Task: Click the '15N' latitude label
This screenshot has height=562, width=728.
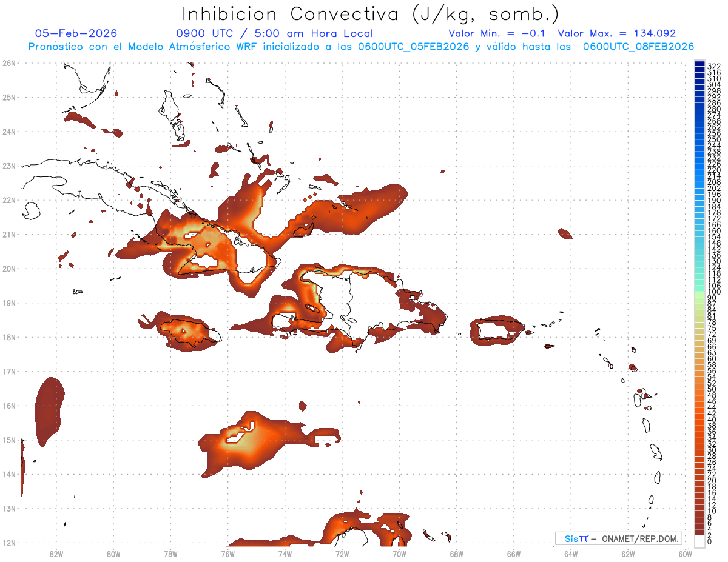Action: pyautogui.click(x=9, y=440)
